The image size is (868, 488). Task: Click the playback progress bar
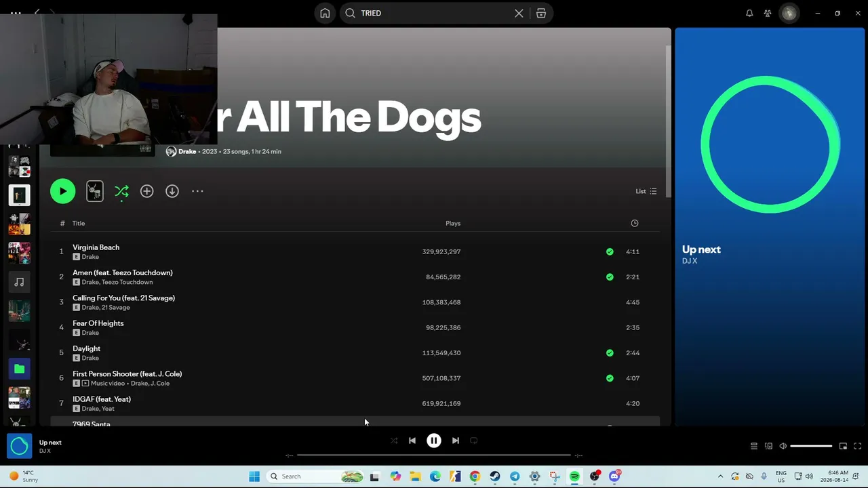pyautogui.click(x=434, y=455)
